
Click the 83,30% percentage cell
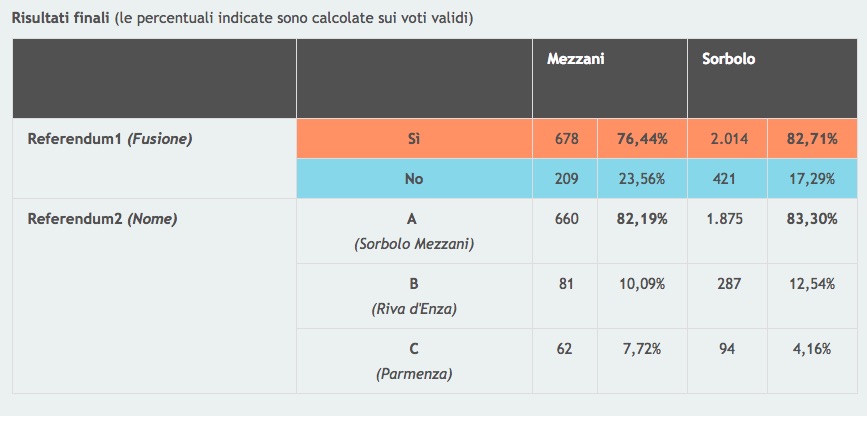(810, 219)
